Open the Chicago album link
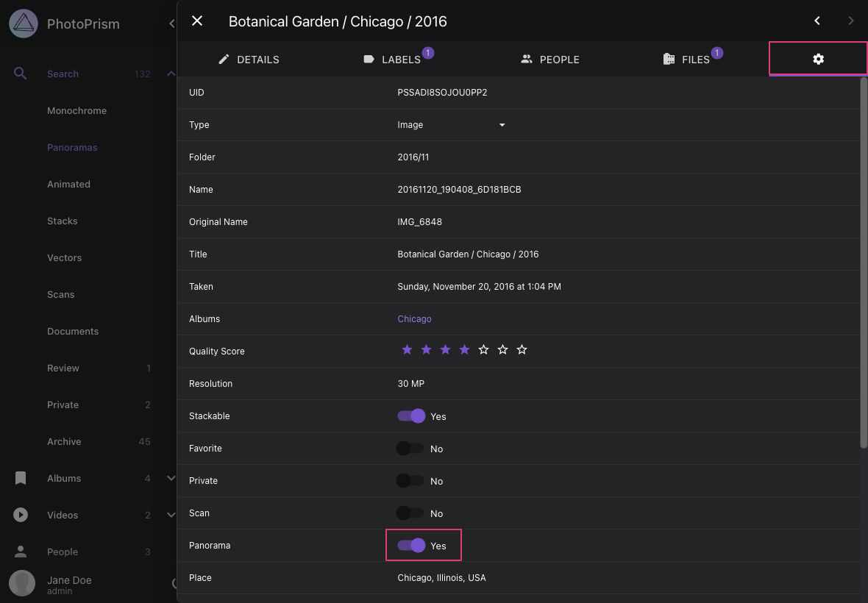This screenshot has height=603, width=868. tap(414, 318)
